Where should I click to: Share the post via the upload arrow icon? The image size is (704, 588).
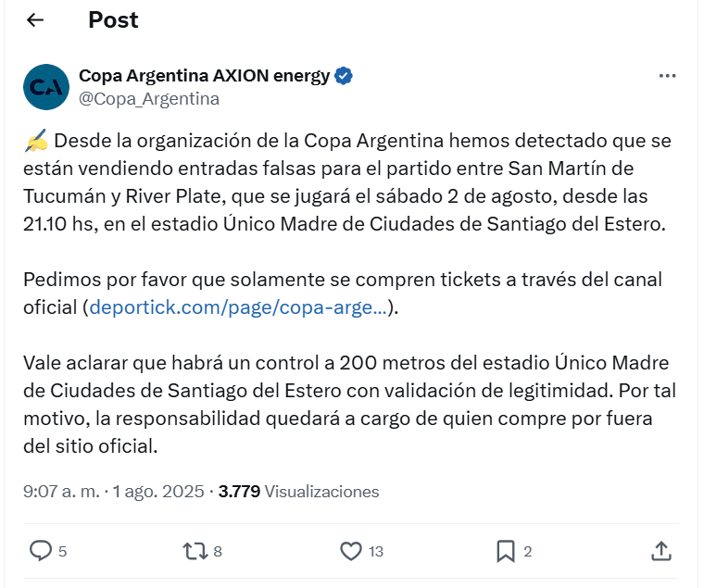click(x=660, y=551)
